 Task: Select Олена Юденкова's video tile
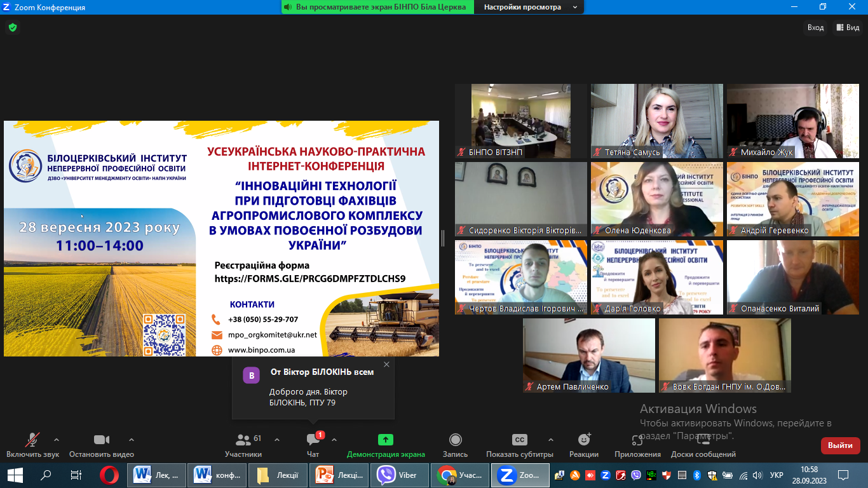656,199
